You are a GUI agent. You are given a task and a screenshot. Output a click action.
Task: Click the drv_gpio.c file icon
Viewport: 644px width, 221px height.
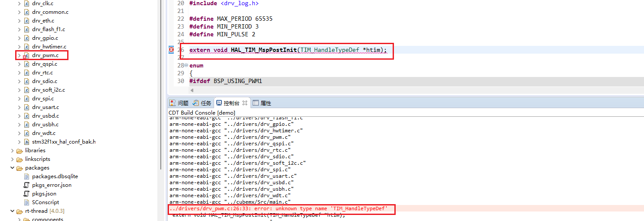click(x=26, y=38)
